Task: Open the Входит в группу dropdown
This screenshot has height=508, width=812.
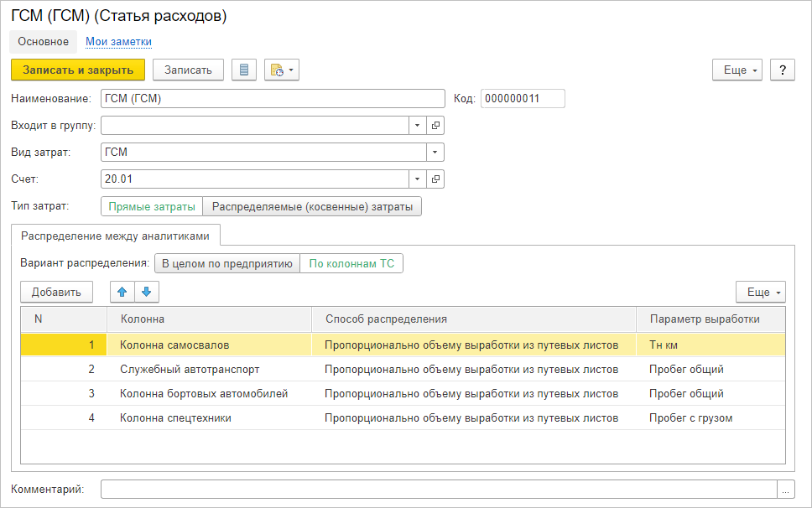Action: tap(418, 126)
